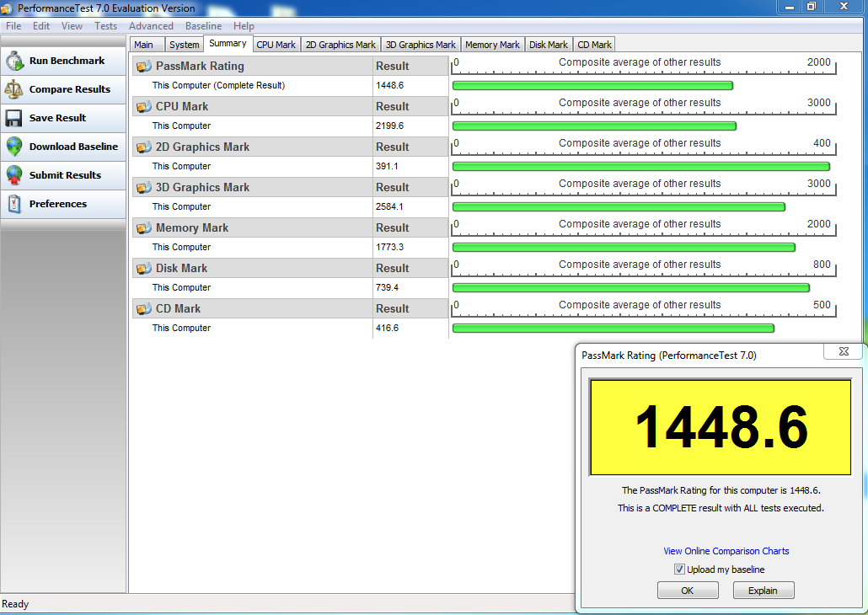Viewport: 868px width, 615px height.
Task: Uncheck the Upload my baseline checkbox
Action: (679, 570)
